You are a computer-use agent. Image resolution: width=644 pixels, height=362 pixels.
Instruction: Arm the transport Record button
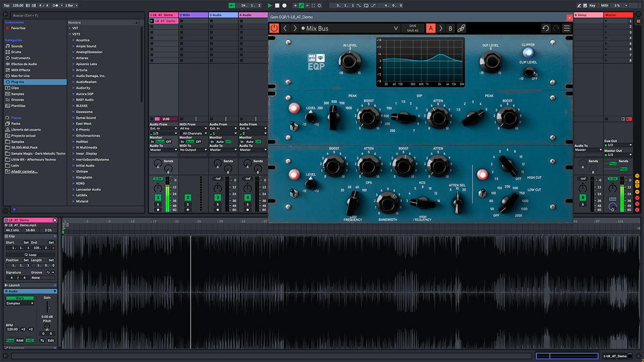tap(284, 5)
